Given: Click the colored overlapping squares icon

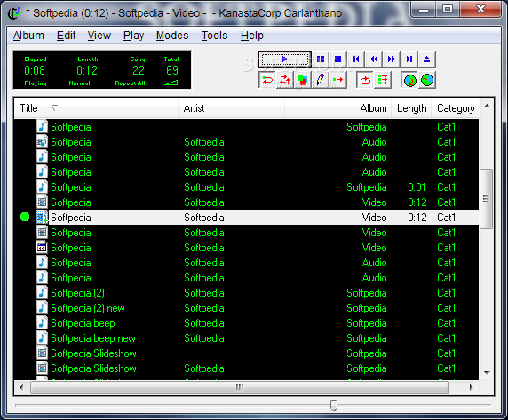Looking at the screenshot, I should [x=302, y=80].
